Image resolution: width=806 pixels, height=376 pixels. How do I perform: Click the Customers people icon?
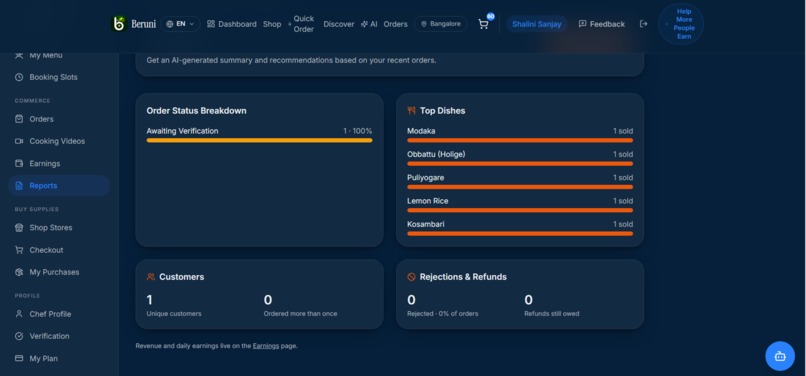coord(151,277)
